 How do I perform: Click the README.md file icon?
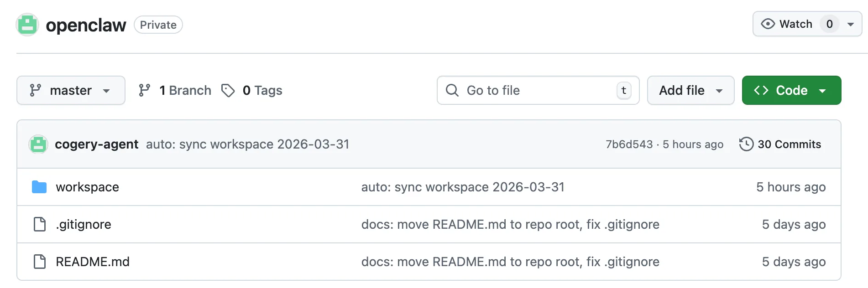point(40,262)
